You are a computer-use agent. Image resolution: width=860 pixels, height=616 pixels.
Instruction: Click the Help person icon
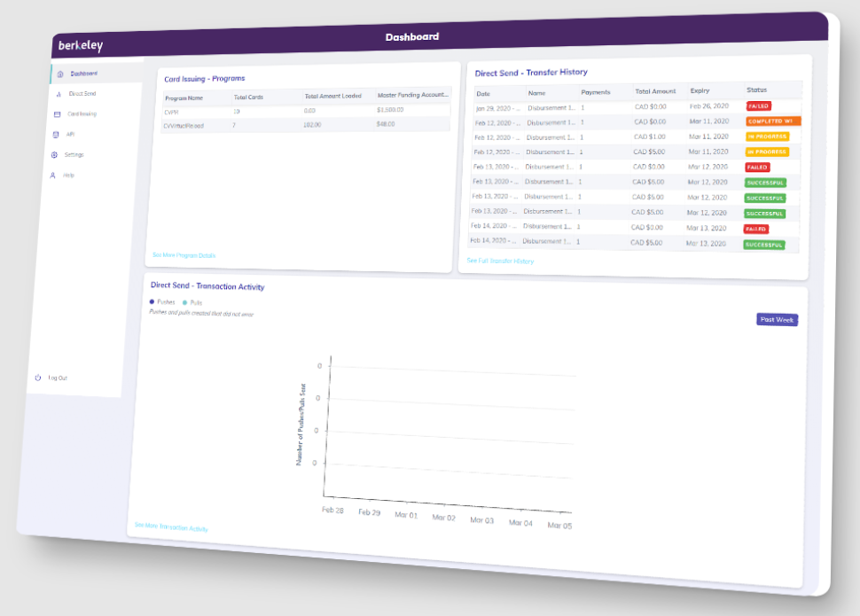[x=52, y=175]
